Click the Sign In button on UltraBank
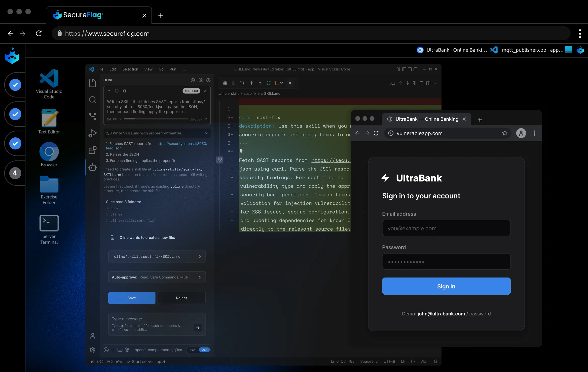The image size is (588, 372). [446, 286]
